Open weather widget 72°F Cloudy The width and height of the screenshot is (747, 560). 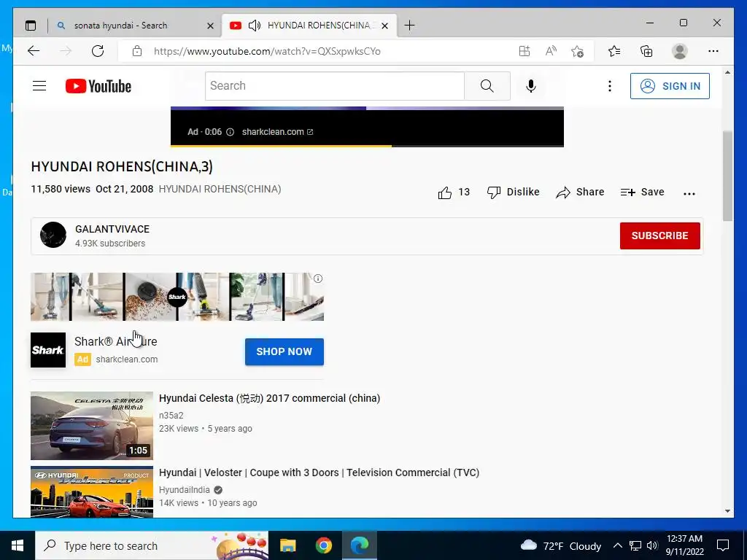561,545
